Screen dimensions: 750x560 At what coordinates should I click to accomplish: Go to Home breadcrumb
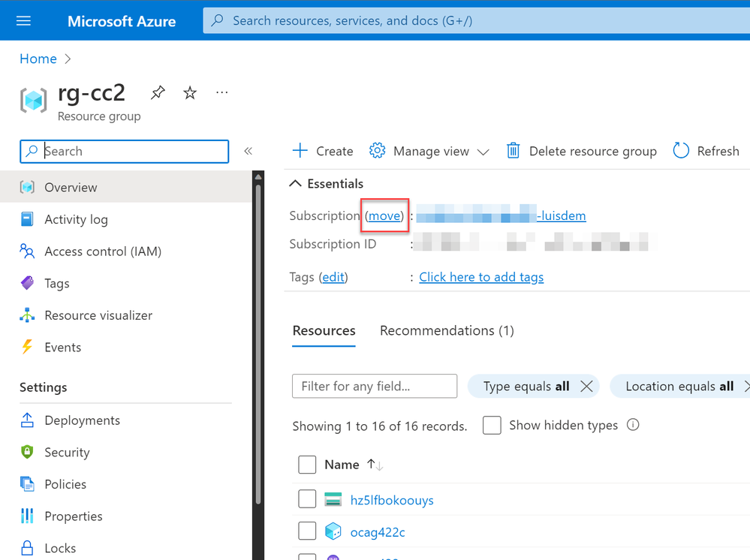(x=38, y=59)
